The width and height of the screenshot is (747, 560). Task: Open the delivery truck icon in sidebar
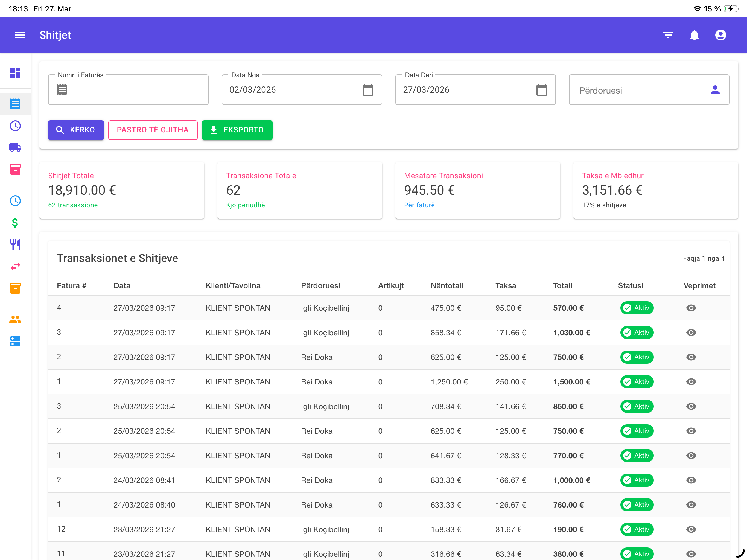(x=15, y=148)
